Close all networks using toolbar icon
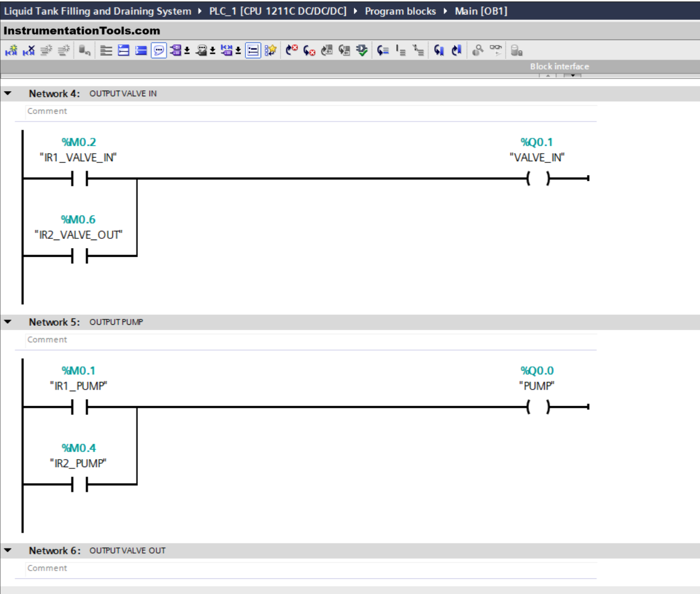700x594 pixels. (x=141, y=51)
